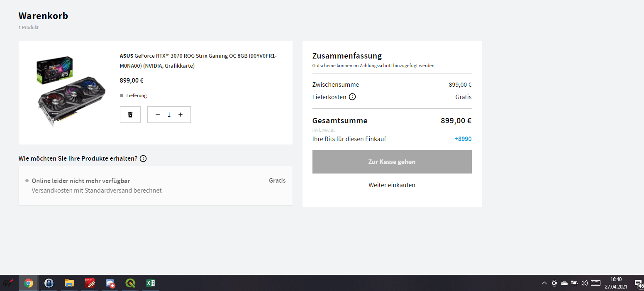644x291 pixels.
Task: Open the volume control in system tray
Action: [x=584, y=283]
